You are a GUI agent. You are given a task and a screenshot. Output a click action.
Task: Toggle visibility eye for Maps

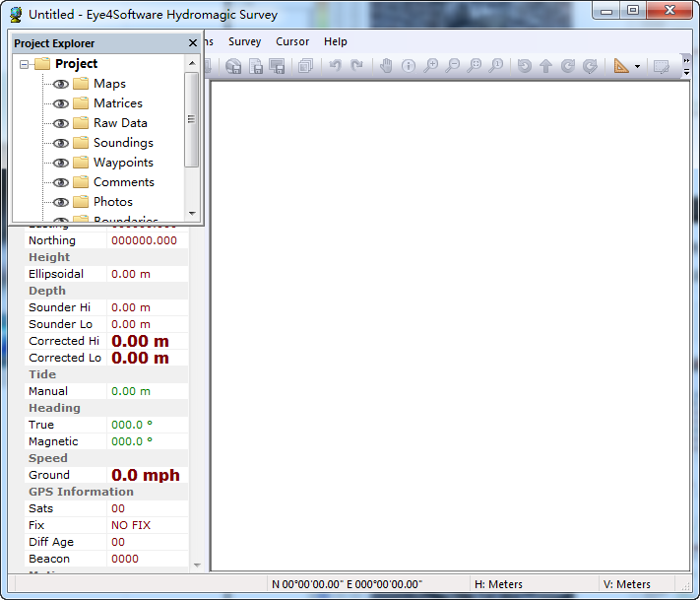point(61,84)
